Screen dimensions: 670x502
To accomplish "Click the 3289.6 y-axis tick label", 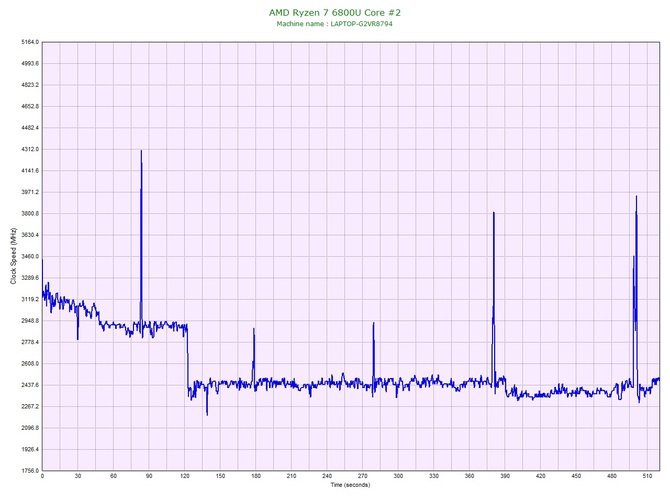I will (30, 278).
